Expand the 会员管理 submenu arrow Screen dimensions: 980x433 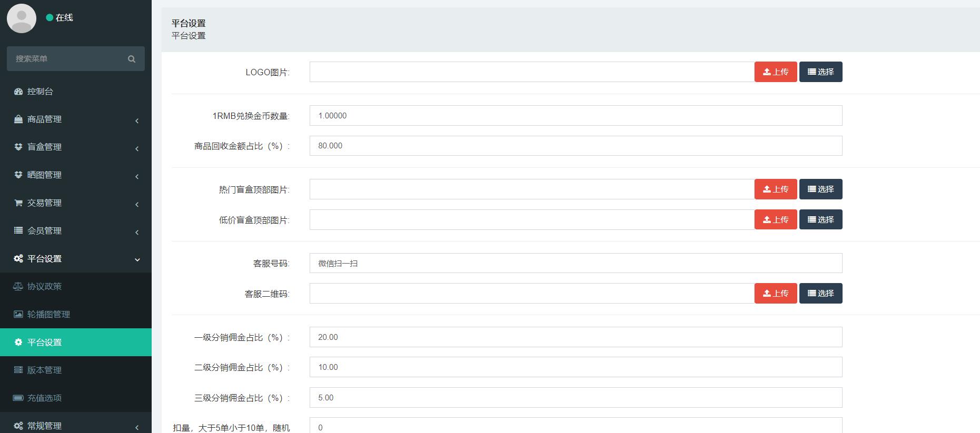coord(137,232)
